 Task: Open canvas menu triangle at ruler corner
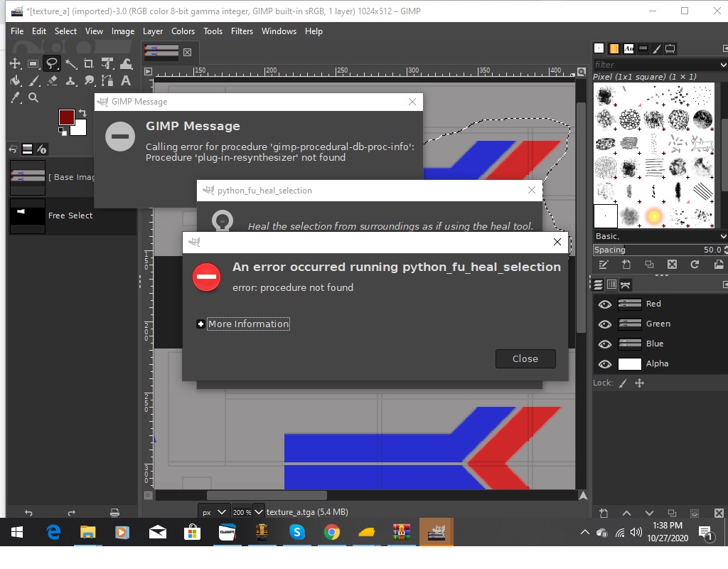(148, 72)
